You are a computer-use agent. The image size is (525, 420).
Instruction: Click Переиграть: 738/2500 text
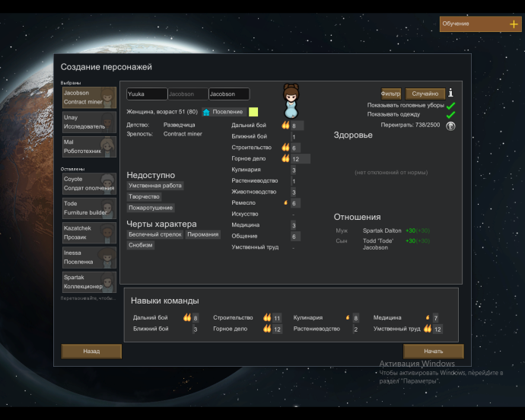pyautogui.click(x=410, y=125)
